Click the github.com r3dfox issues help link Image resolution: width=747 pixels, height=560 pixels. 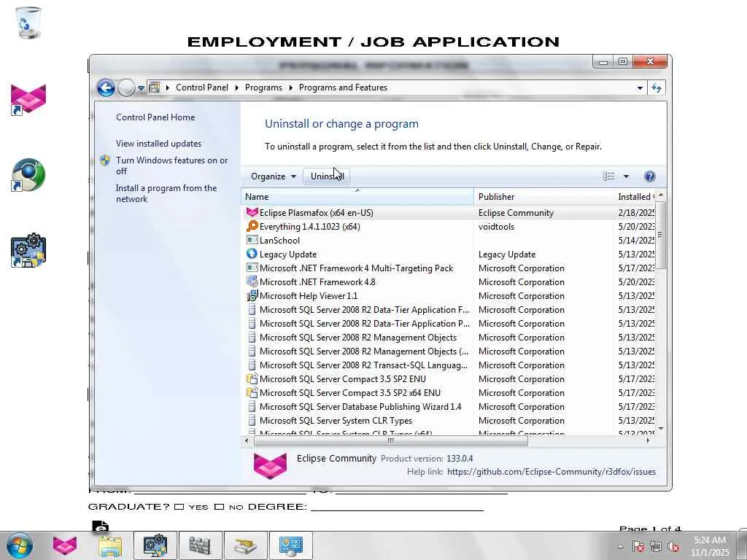click(551, 472)
